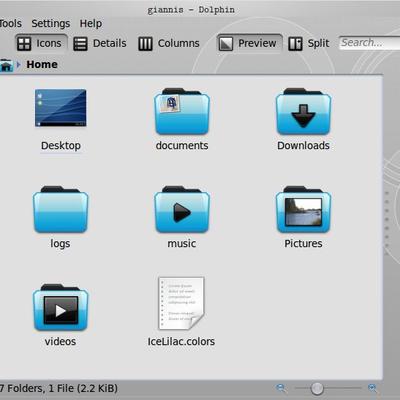Click the "music" label text
The width and height of the screenshot is (400, 400).
tap(182, 243)
